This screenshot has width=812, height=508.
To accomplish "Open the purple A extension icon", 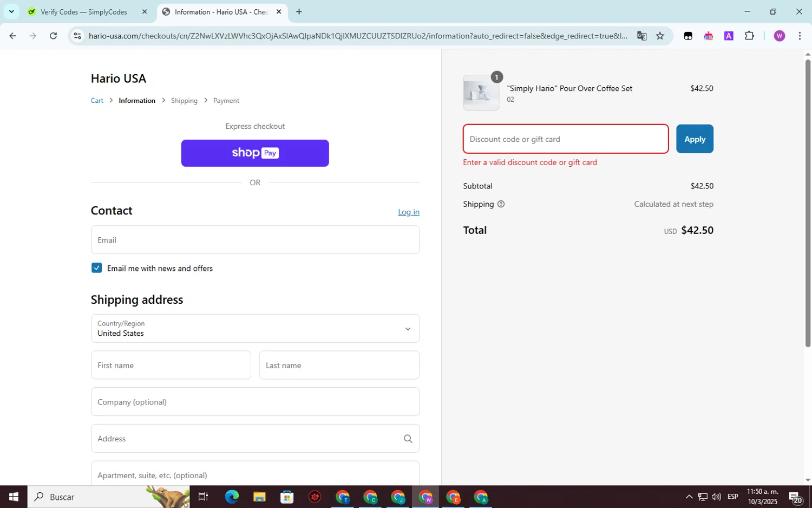I will coord(729,36).
